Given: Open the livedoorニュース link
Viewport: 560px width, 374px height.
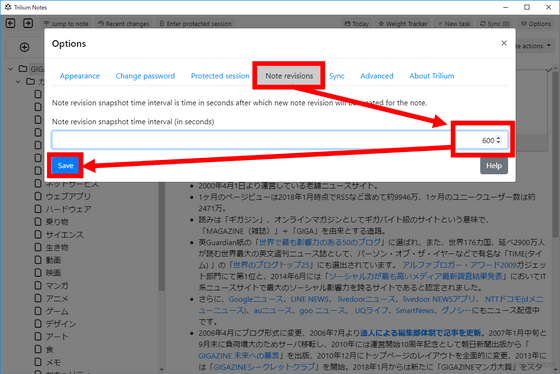Looking at the screenshot, I should tap(366, 299).
